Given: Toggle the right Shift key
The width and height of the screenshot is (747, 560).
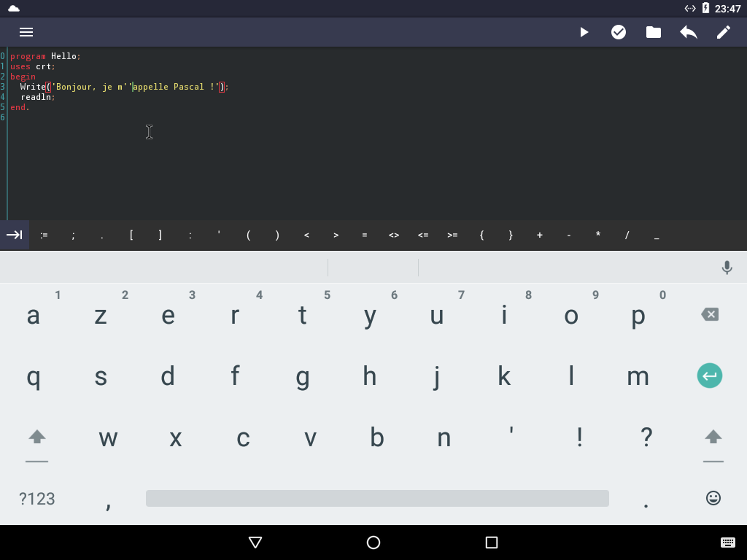Looking at the screenshot, I should click(713, 437).
